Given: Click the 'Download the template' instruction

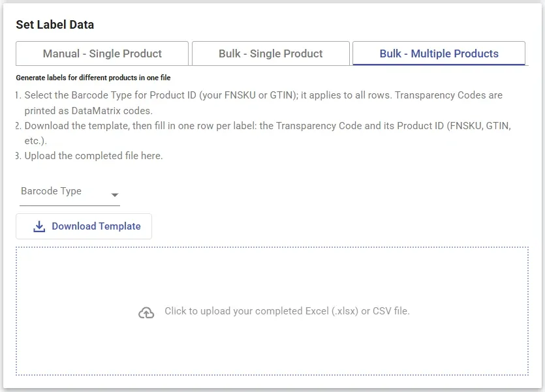Looking at the screenshot, I should click(268, 133).
